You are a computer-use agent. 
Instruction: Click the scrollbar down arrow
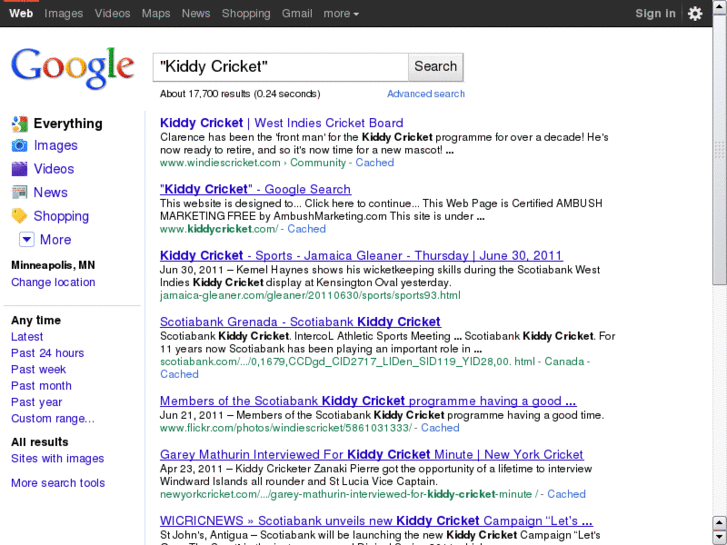(719, 537)
